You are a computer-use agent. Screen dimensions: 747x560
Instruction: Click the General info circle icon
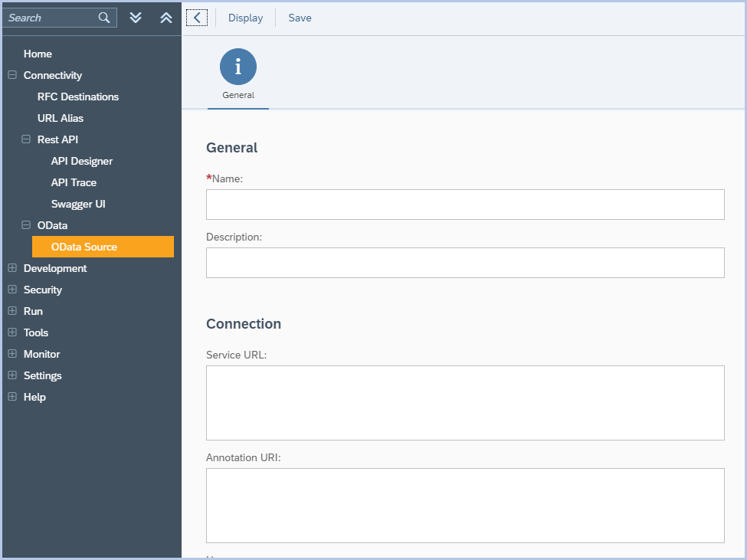click(x=238, y=67)
